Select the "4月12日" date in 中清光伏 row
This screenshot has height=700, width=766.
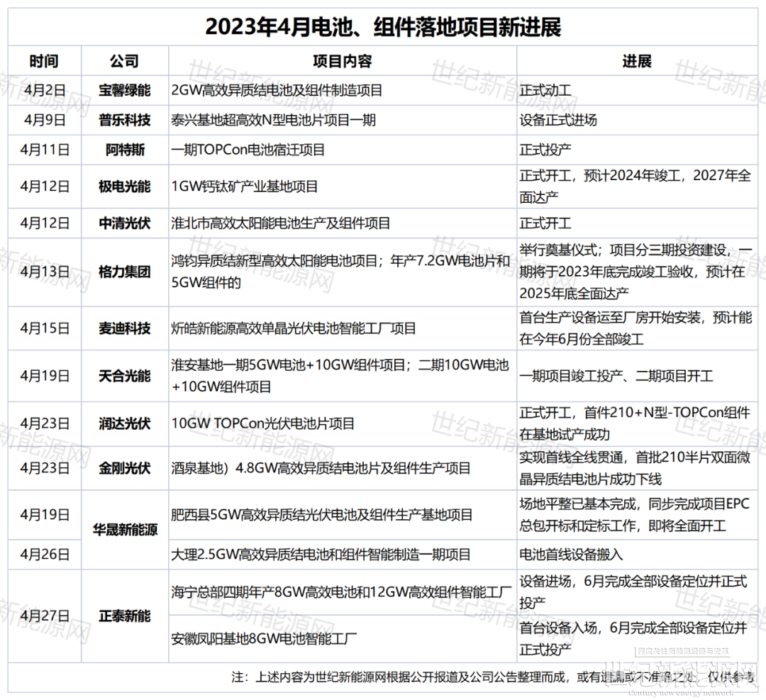pyautogui.click(x=45, y=223)
